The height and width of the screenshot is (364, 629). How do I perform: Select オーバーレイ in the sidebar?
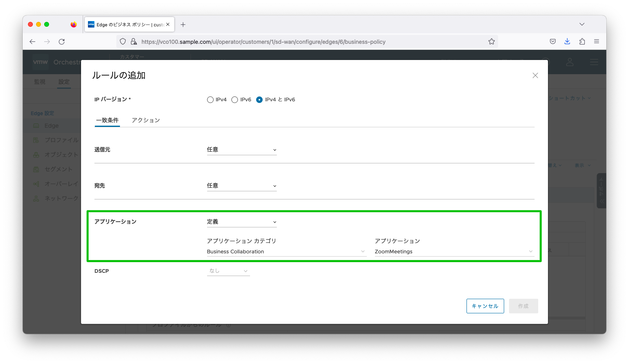(61, 184)
